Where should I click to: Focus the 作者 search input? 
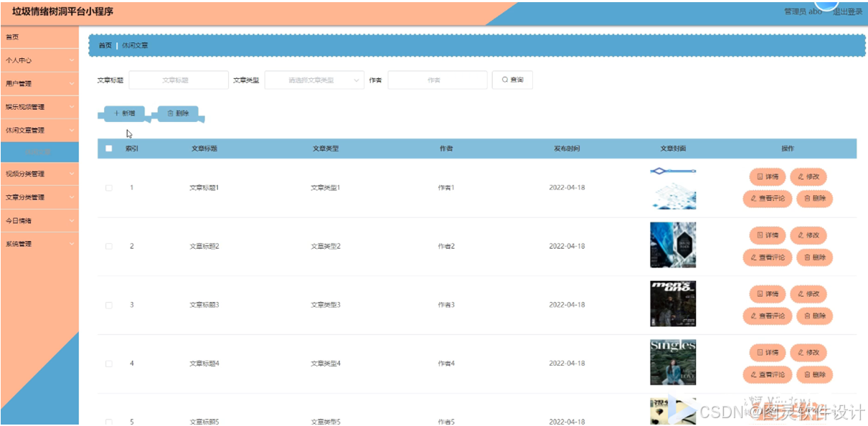(x=437, y=80)
